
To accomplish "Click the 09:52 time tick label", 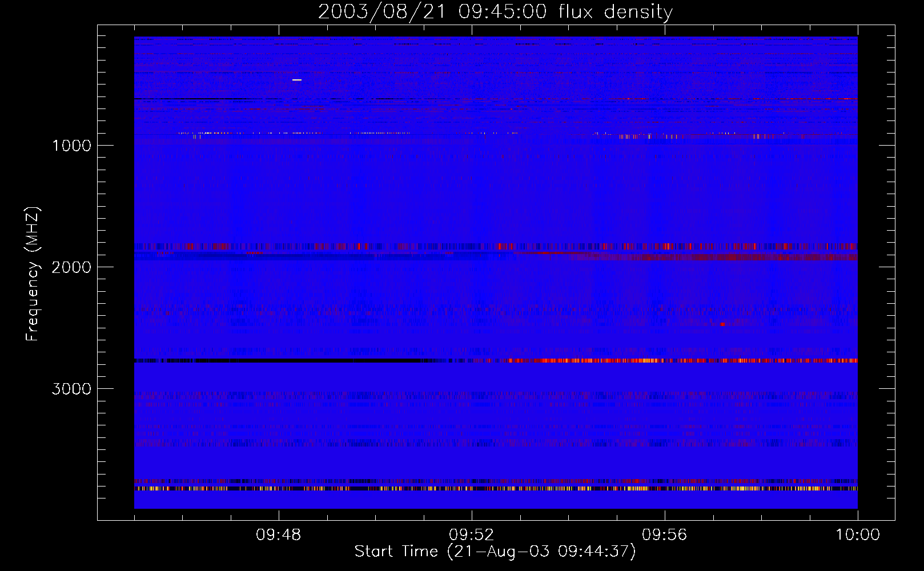I will coord(472,535).
